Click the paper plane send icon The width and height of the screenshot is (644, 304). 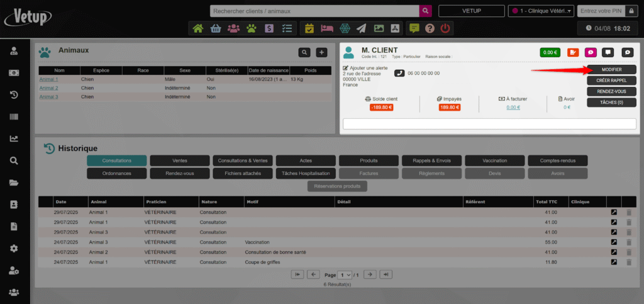coord(361,28)
